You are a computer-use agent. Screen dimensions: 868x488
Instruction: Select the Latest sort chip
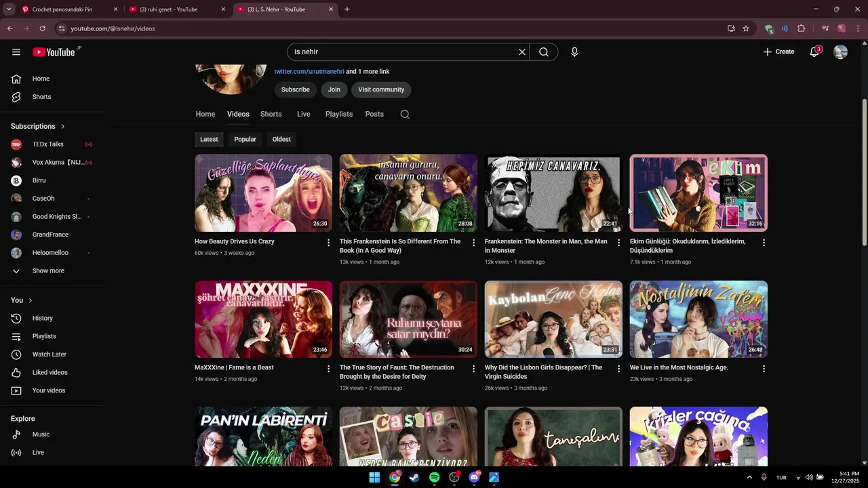pos(209,140)
